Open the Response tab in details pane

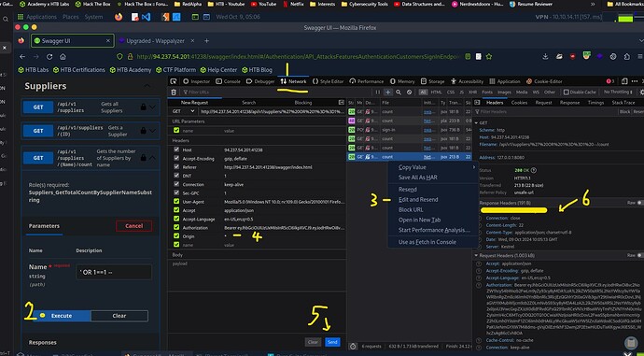click(x=569, y=103)
